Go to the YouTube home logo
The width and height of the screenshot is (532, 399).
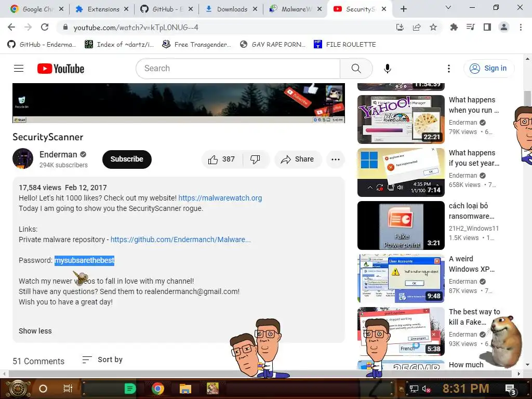point(61,69)
